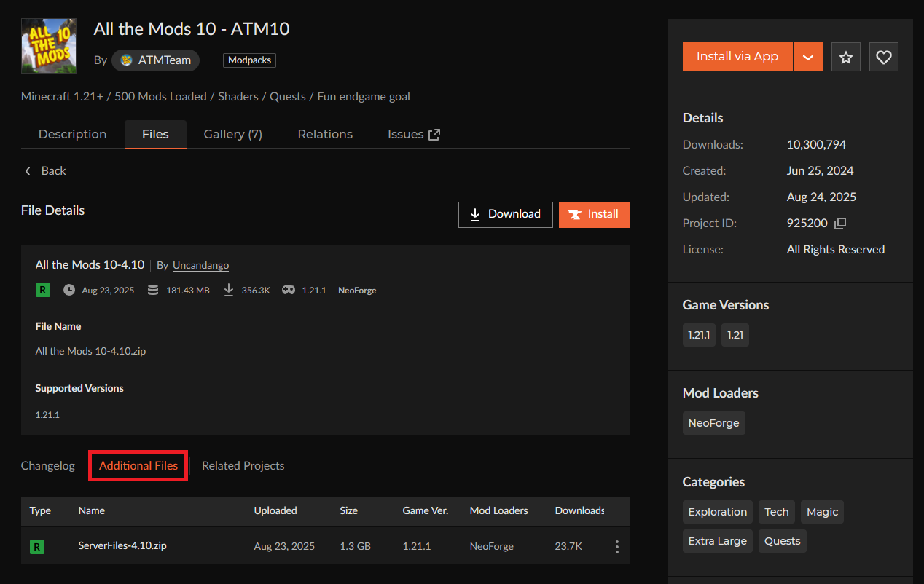Click the heart follow icon

(x=883, y=57)
